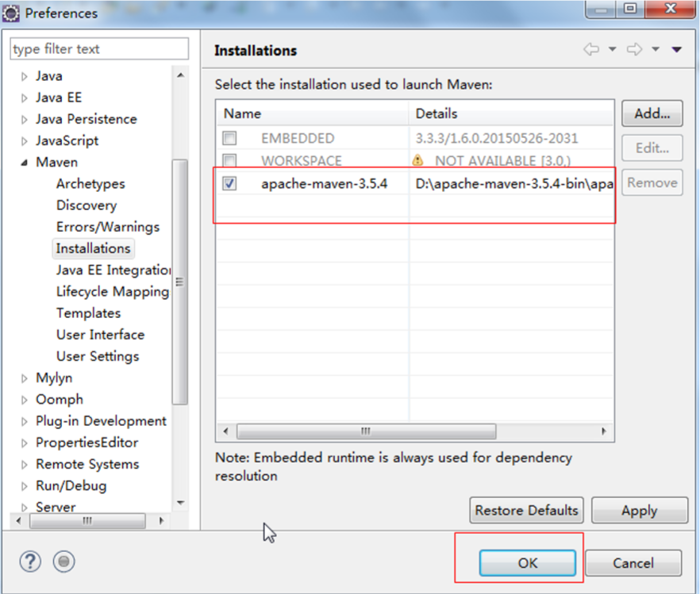Open the Lifecycle Mapping preference page
Viewport: 700px width, 594px height.
point(112,291)
